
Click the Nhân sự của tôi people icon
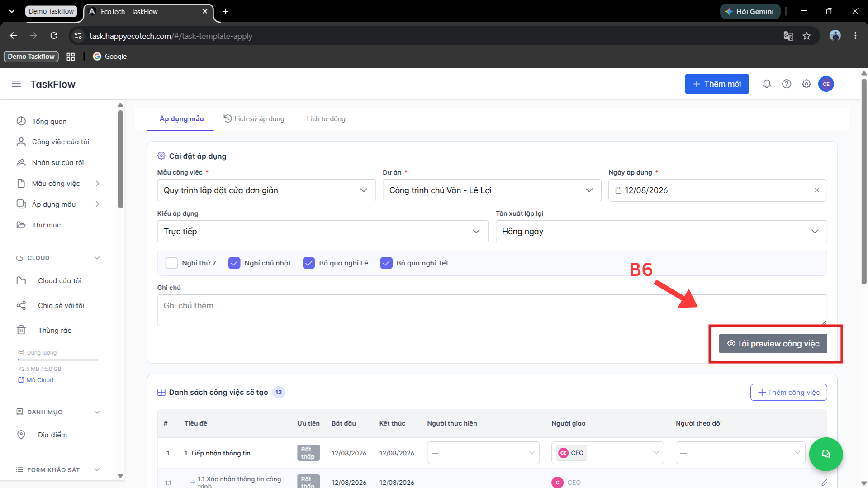(21, 162)
